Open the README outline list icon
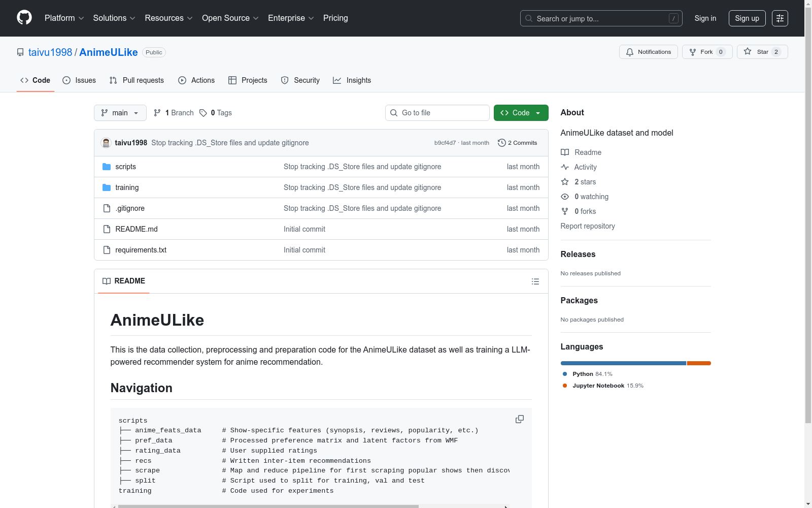 535,281
